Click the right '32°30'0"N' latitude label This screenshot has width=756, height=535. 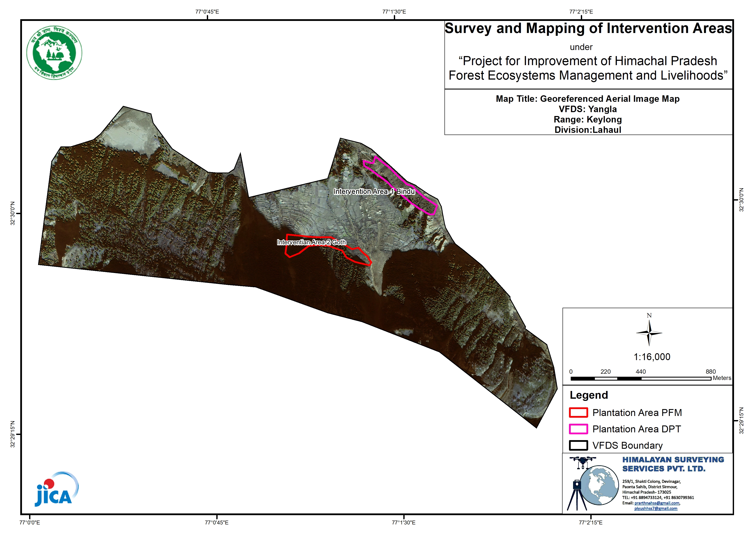pyautogui.click(x=742, y=200)
